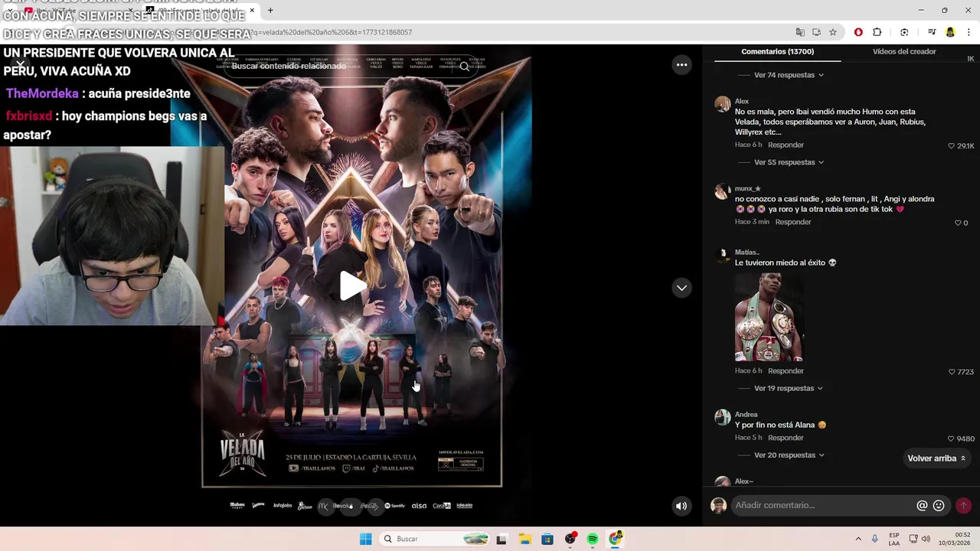Open Matías profile avatar

coord(722,256)
